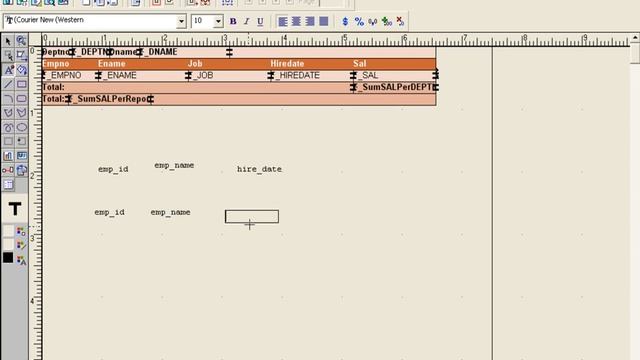Select the F_EMPNO field
The height and width of the screenshot is (360, 640).
point(69,76)
